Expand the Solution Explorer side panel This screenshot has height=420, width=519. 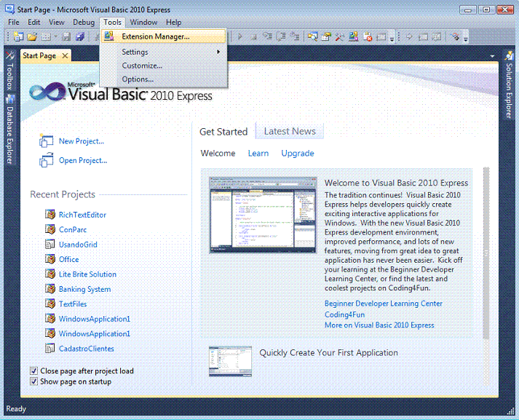click(509, 84)
